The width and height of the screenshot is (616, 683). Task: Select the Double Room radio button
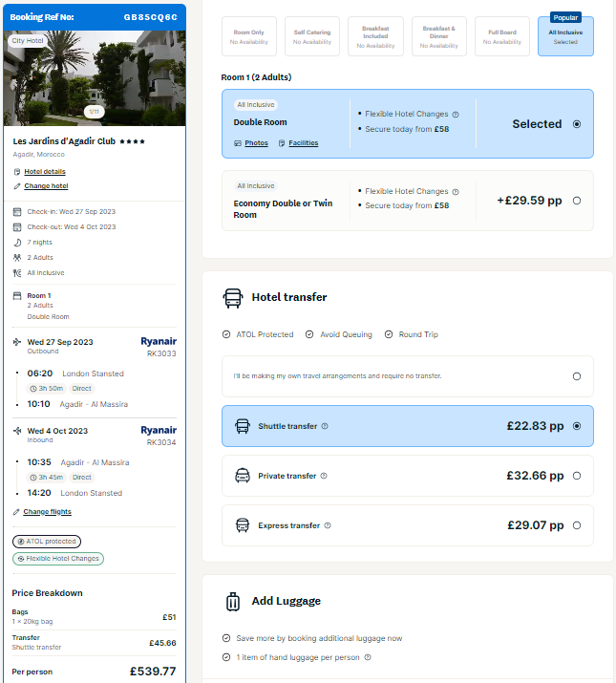pos(577,124)
